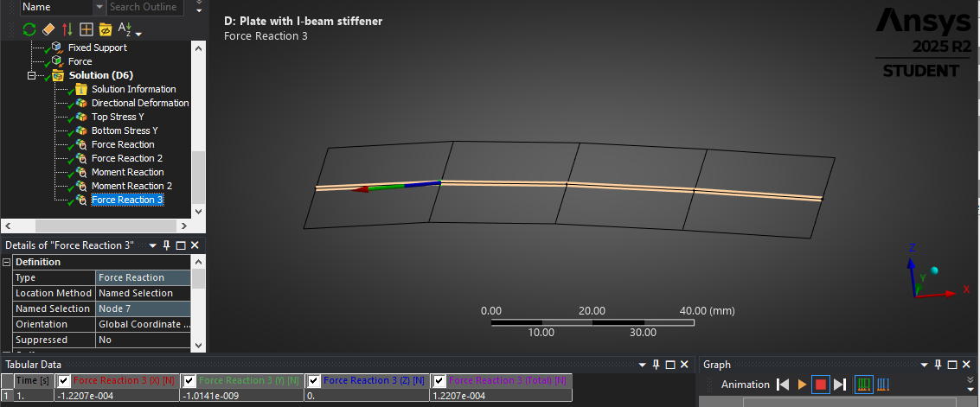Viewport: 980px width, 407px height.
Task: Select the first Force Reaction probe
Action: (x=123, y=144)
